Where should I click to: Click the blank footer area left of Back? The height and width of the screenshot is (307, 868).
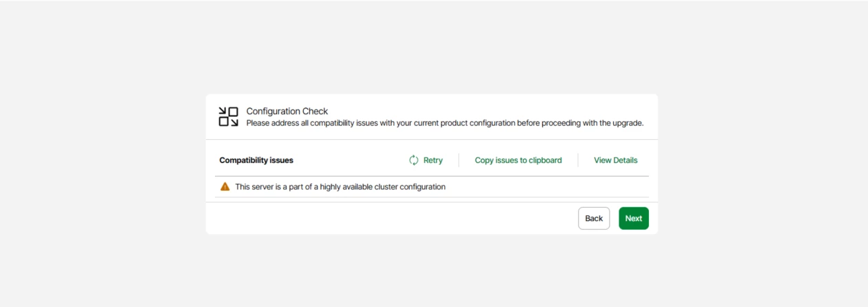coord(386,218)
